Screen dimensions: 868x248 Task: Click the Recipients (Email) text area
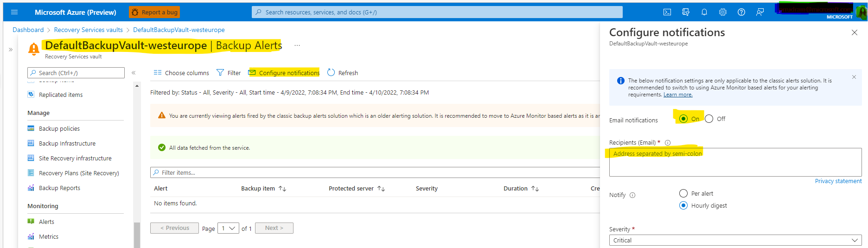pos(735,162)
